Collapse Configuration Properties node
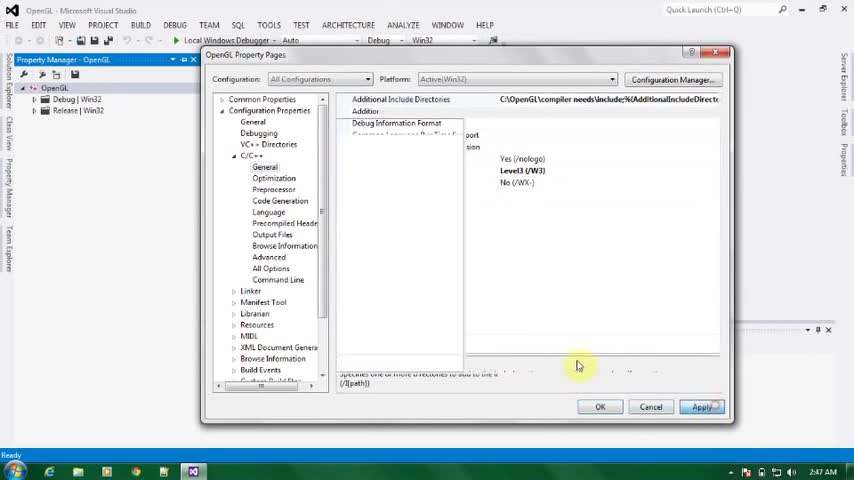Image resolution: width=854 pixels, height=480 pixels. tap(222, 111)
